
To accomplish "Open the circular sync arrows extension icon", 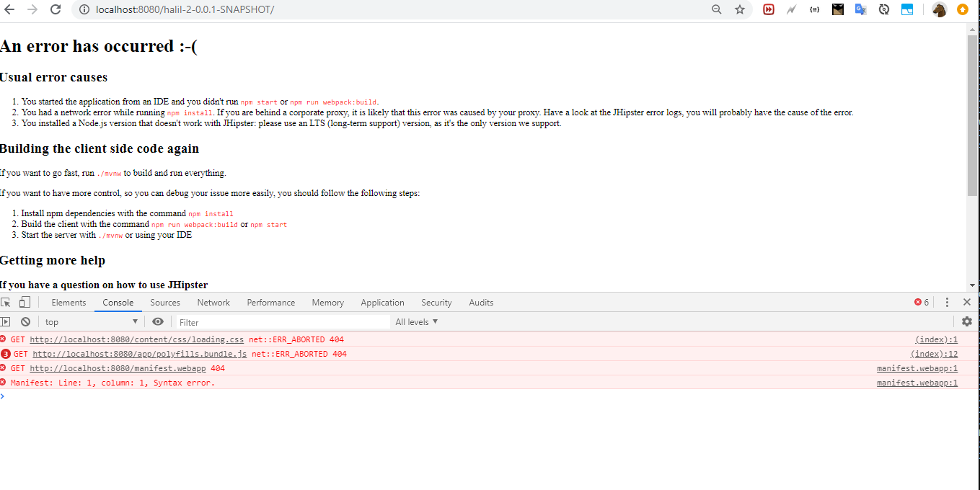I will coord(883,9).
